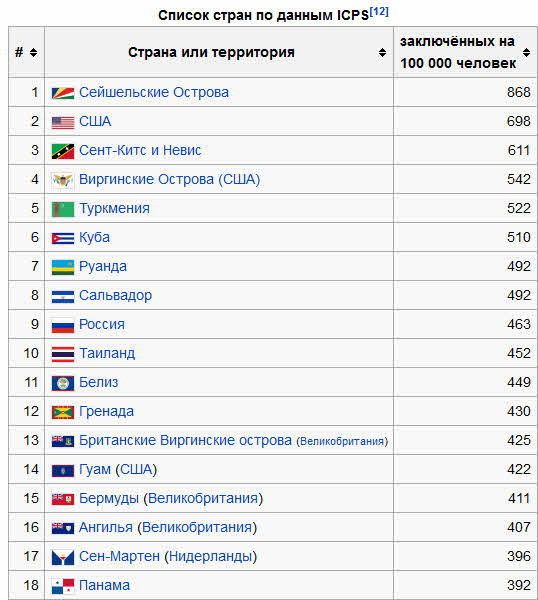
Task: Open the 'Сент-Китс и Невис' link
Action: click(140, 150)
